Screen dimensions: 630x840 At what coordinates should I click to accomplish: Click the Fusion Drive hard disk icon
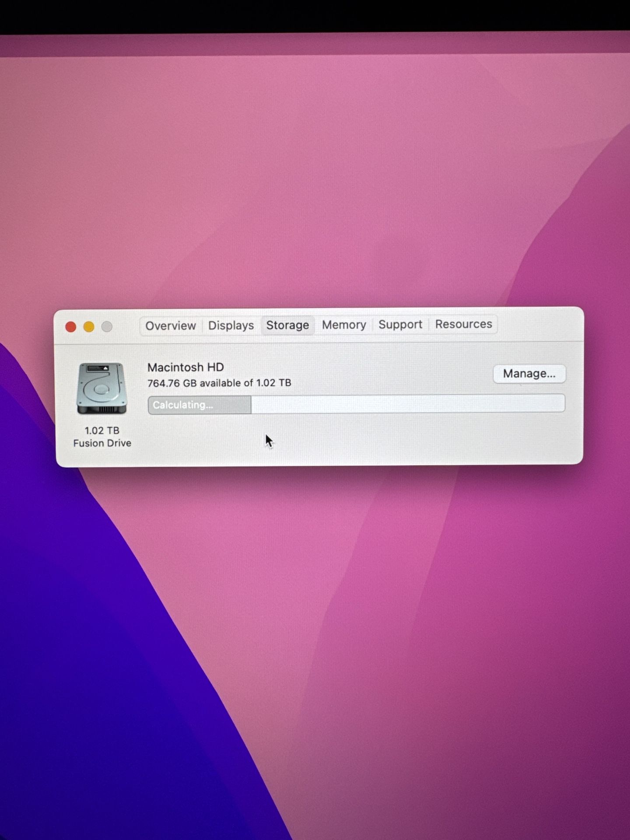[x=102, y=388]
